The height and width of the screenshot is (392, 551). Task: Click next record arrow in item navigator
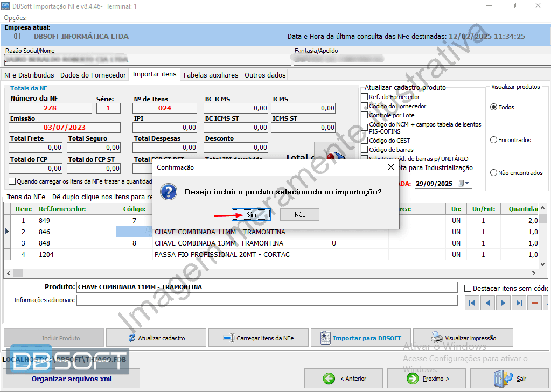pyautogui.click(x=503, y=303)
